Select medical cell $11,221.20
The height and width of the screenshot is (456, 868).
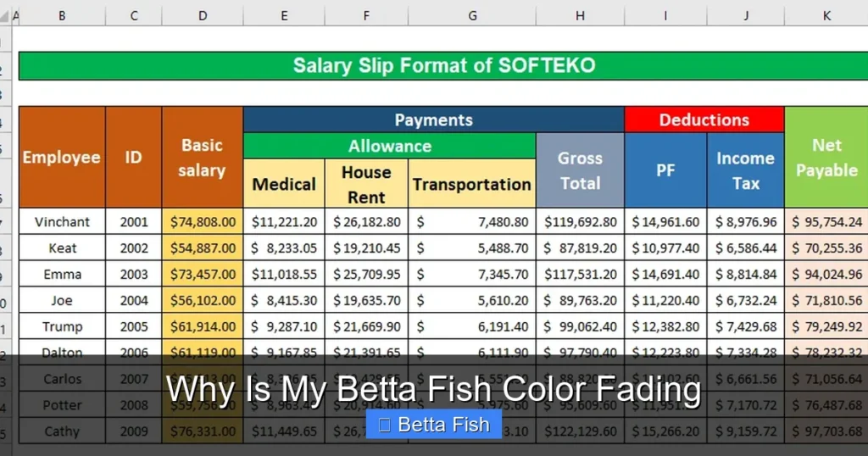(x=284, y=221)
